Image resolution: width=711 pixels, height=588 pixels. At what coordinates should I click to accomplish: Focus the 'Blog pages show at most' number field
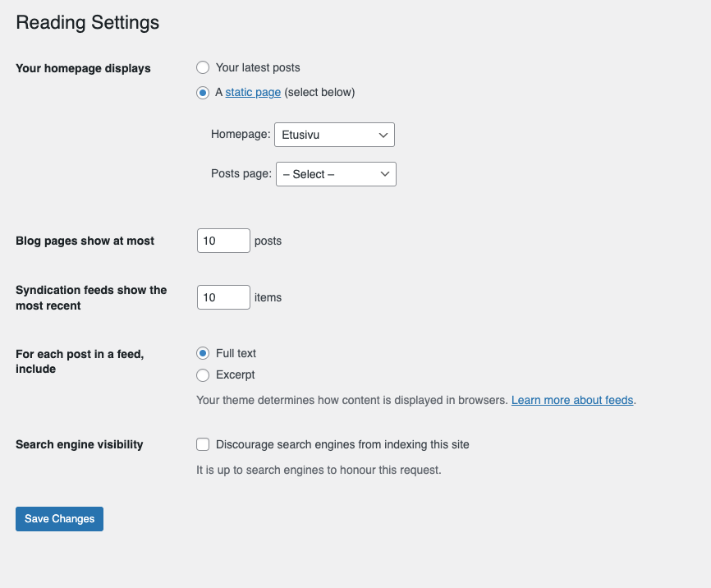(223, 241)
